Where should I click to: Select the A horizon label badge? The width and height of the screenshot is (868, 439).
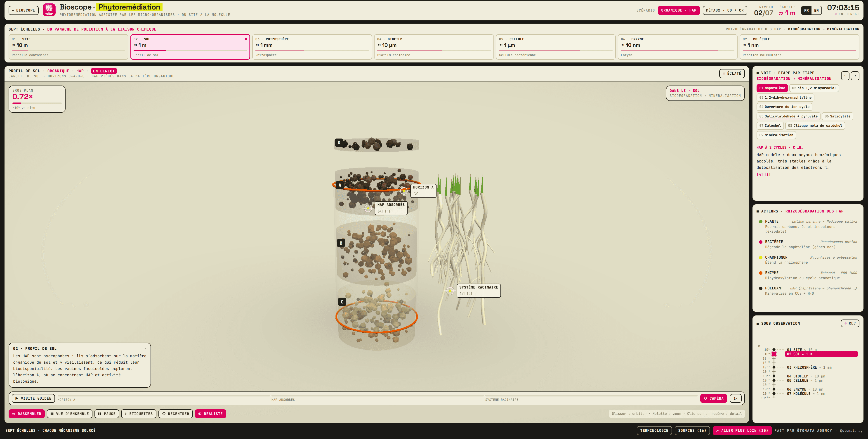tap(340, 185)
